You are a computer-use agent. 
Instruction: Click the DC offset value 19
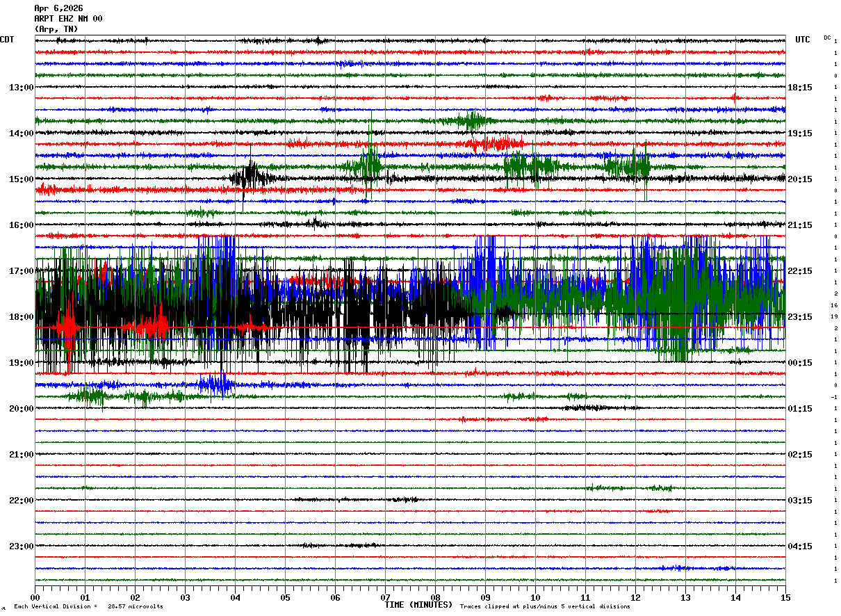click(835, 316)
